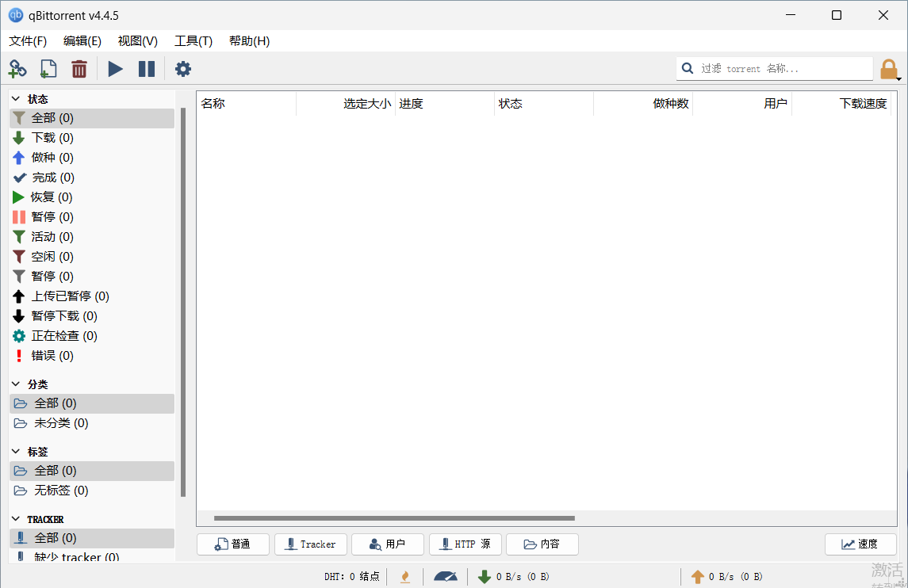Screen dimensions: 908x588
Task: Filter by 恢复 (0) status
Action: tap(92, 197)
